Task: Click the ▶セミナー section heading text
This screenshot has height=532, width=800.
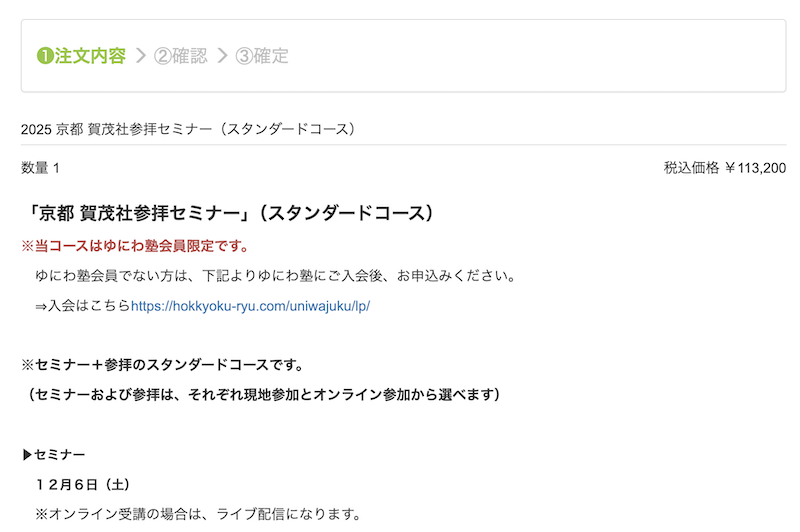Action: click(x=60, y=455)
